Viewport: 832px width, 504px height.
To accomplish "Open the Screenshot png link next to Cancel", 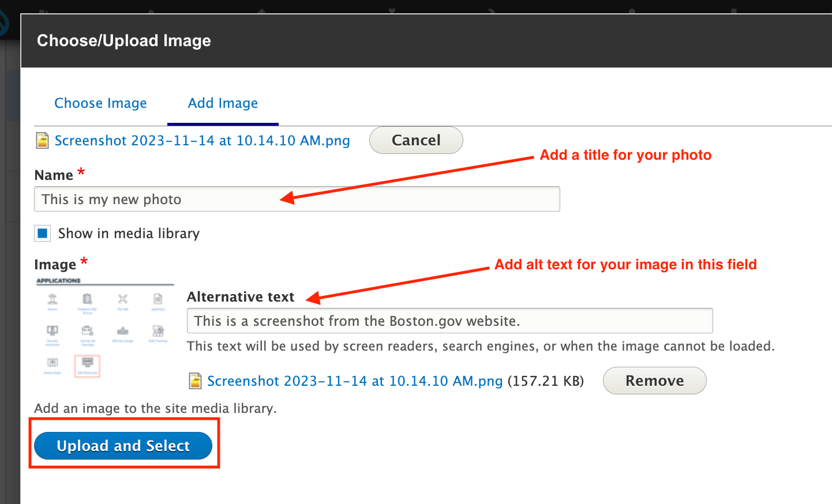I will coord(202,141).
